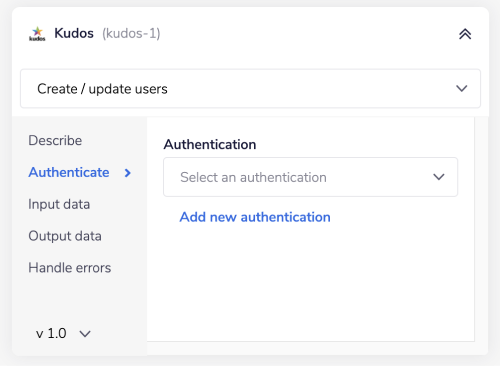Go to the Describe step
This screenshot has height=366, width=500.
tap(55, 140)
